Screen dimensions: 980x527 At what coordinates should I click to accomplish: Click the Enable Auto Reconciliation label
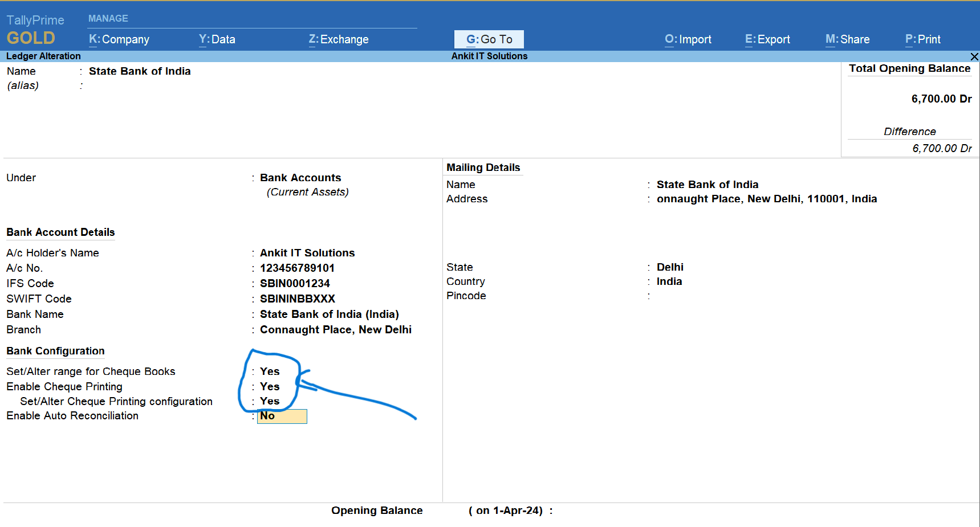(x=72, y=416)
